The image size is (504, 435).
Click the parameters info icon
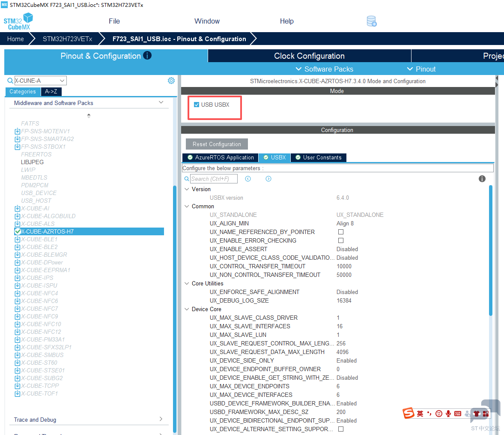point(482,179)
